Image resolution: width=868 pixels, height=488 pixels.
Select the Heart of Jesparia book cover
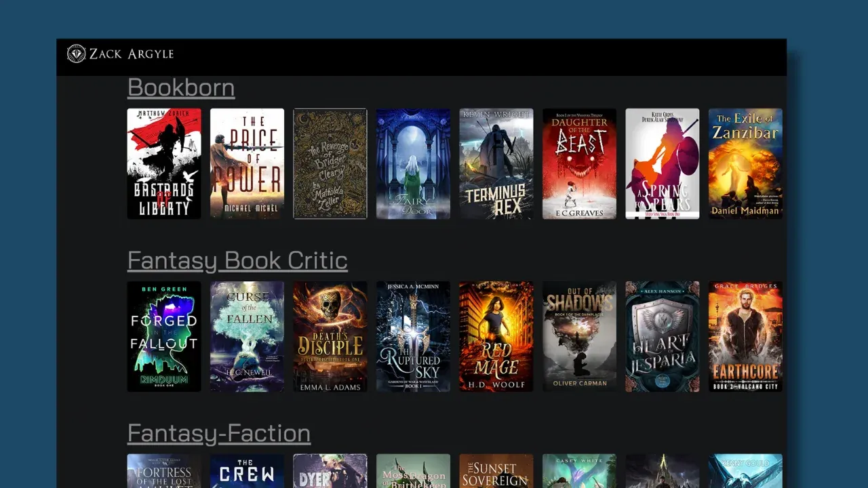[x=662, y=336]
